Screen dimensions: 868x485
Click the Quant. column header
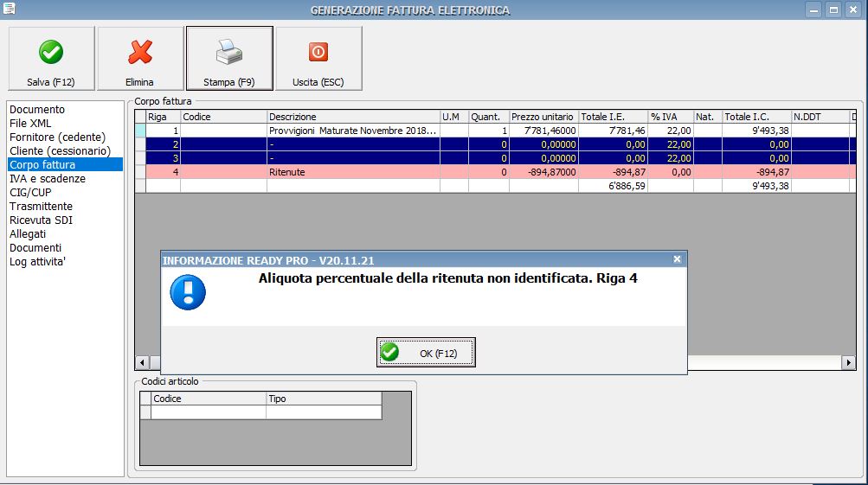pyautogui.click(x=489, y=117)
